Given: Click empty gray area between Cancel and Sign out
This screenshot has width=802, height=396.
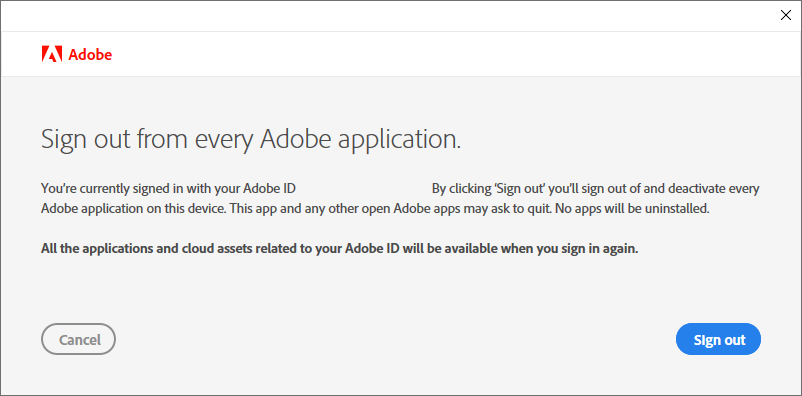Looking at the screenshot, I should click(x=396, y=339).
